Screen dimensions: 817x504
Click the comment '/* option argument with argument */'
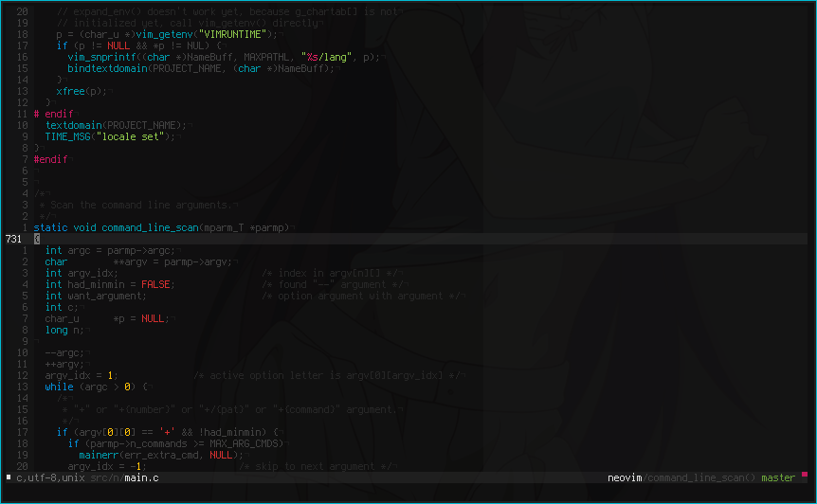360,296
